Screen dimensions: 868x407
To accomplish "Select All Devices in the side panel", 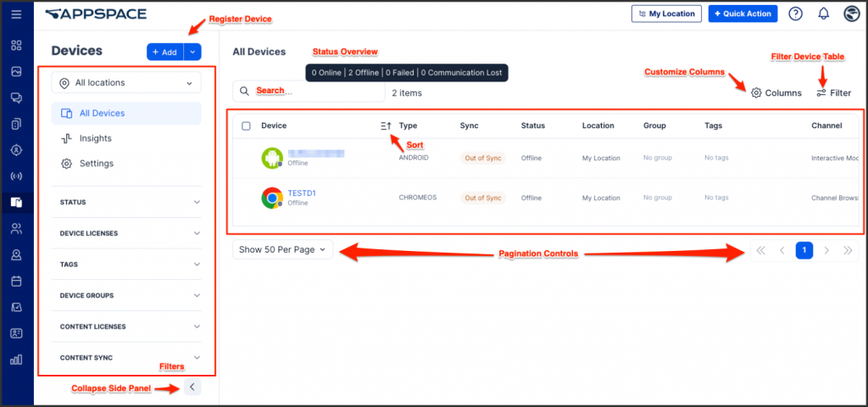I will [126, 114].
